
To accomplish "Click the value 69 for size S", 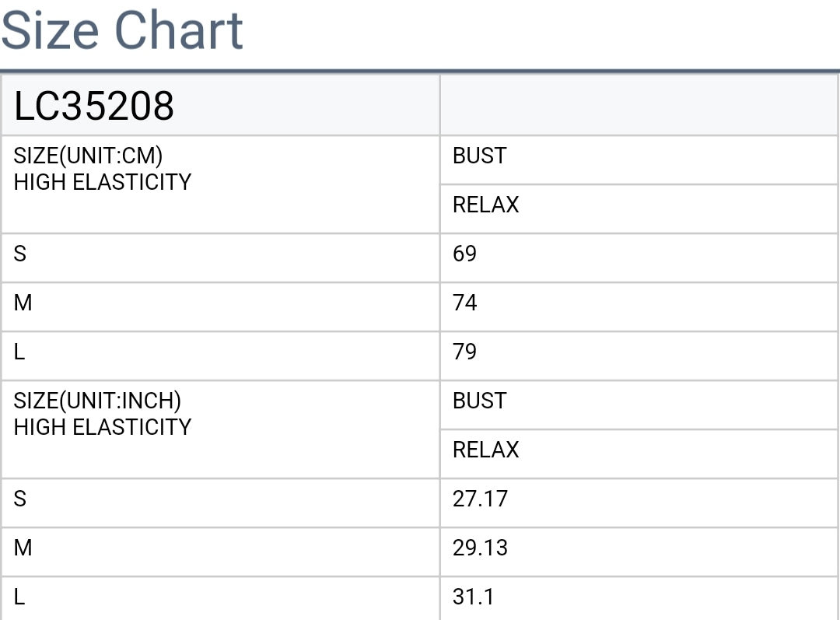I will (x=464, y=254).
